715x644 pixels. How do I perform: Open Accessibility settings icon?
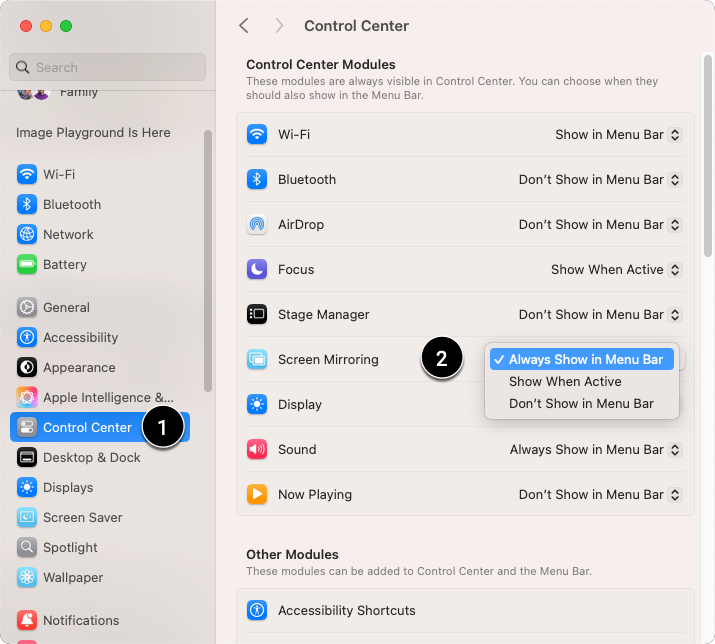click(27, 338)
